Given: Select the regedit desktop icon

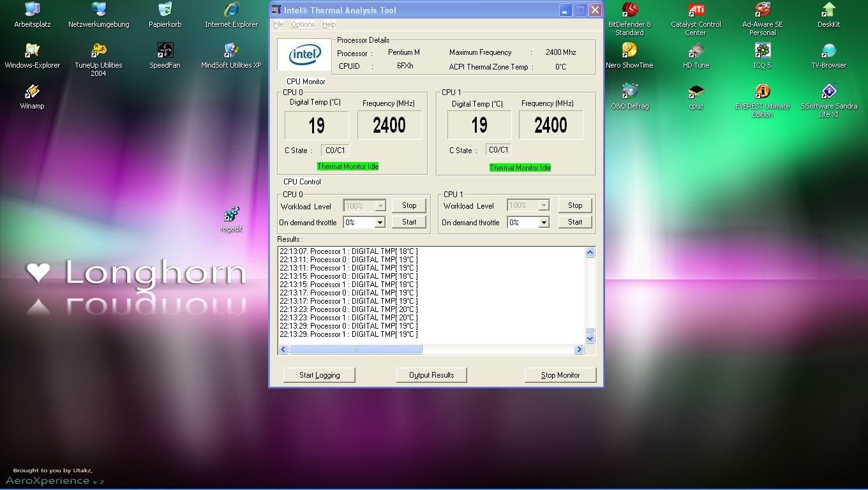Looking at the screenshot, I should 231,219.
